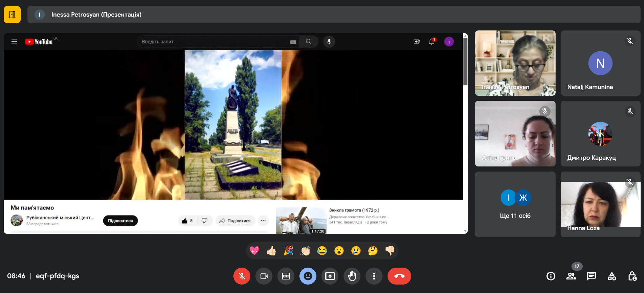Screen dimensions: 644x293
Task: Unmute the microphone in the call toolbar
Action: pyautogui.click(x=242, y=276)
